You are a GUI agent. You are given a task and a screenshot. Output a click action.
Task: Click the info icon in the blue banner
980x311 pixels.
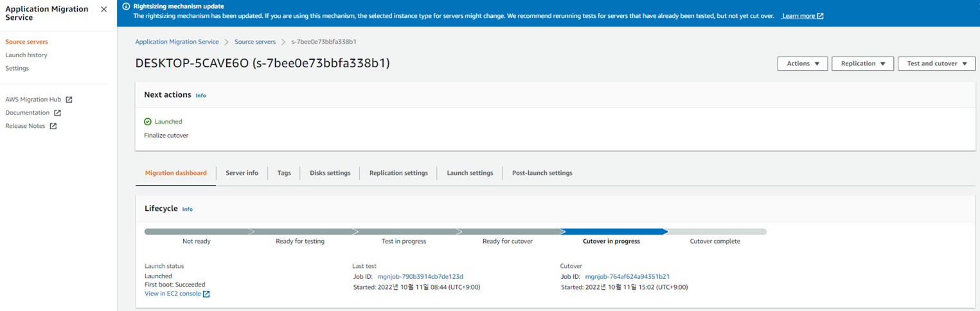click(x=126, y=6)
